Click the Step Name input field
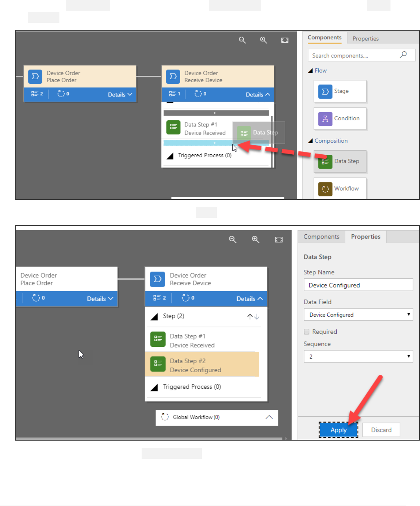 pos(358,285)
